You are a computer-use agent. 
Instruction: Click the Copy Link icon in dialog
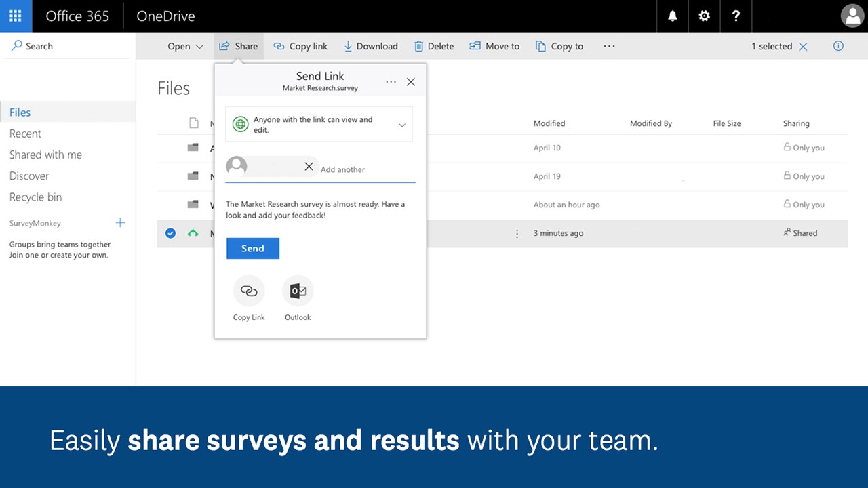pos(249,291)
